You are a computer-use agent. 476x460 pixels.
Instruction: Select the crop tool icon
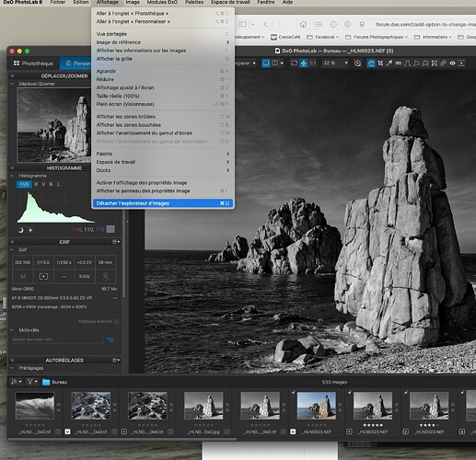click(380, 63)
